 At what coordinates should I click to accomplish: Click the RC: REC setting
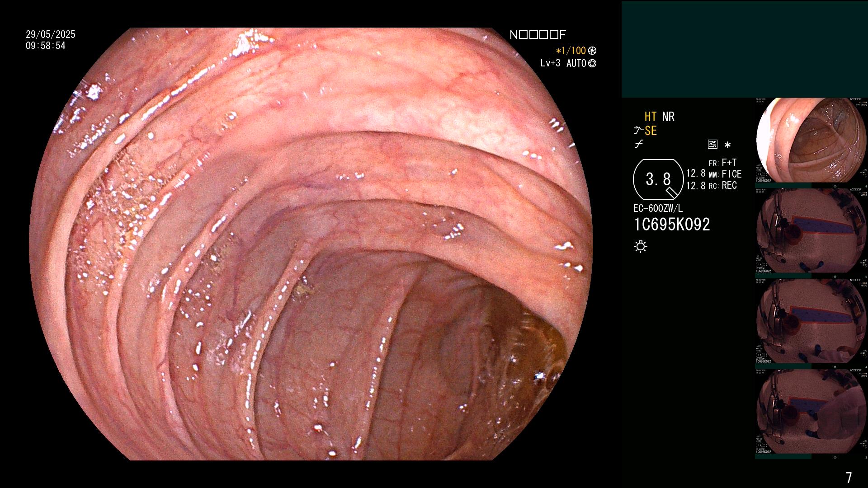[722, 185]
